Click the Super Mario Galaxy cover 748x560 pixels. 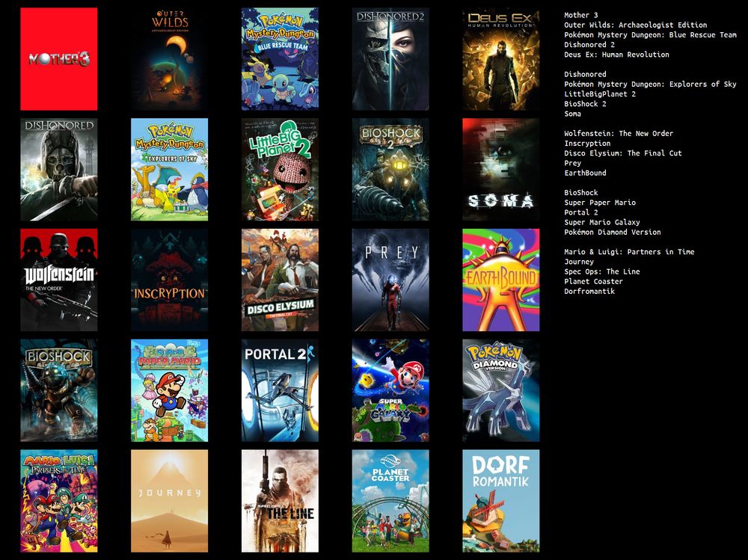pyautogui.click(x=390, y=390)
